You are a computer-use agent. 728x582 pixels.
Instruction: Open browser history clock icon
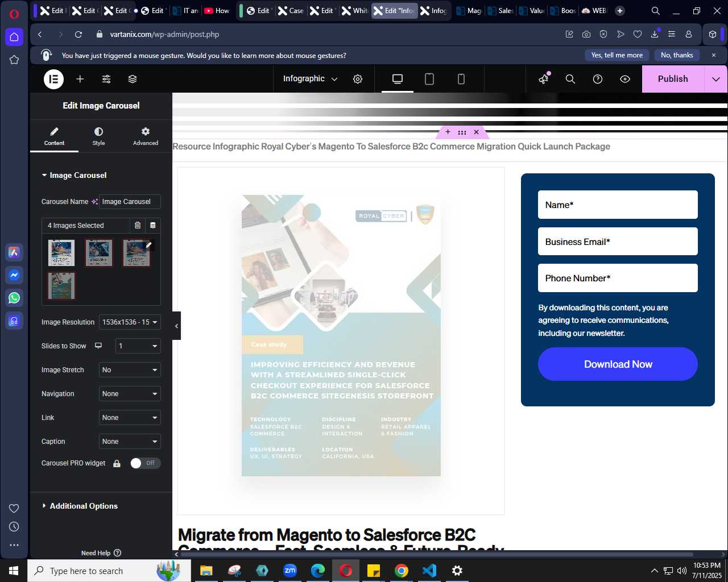(x=14, y=527)
